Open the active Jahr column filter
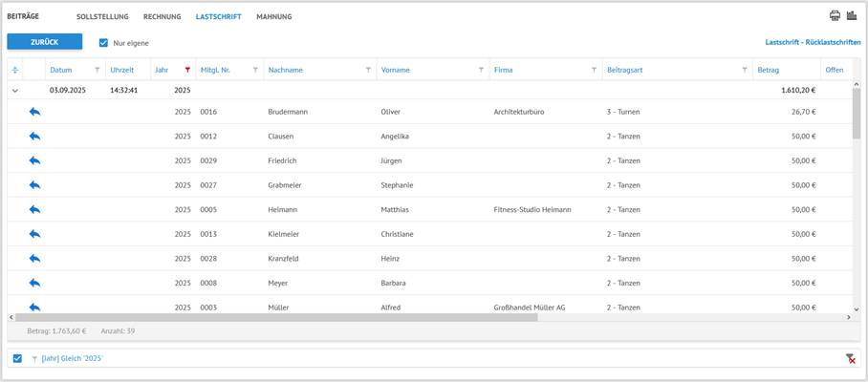 [x=187, y=70]
